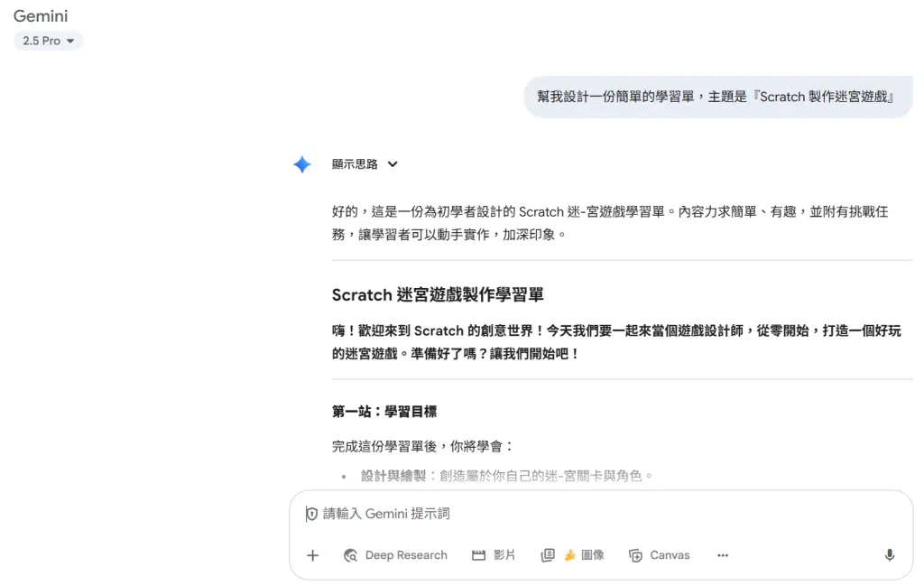Image resolution: width=924 pixels, height=586 pixels.
Task: Select the 圖像 image option
Action: (573, 555)
